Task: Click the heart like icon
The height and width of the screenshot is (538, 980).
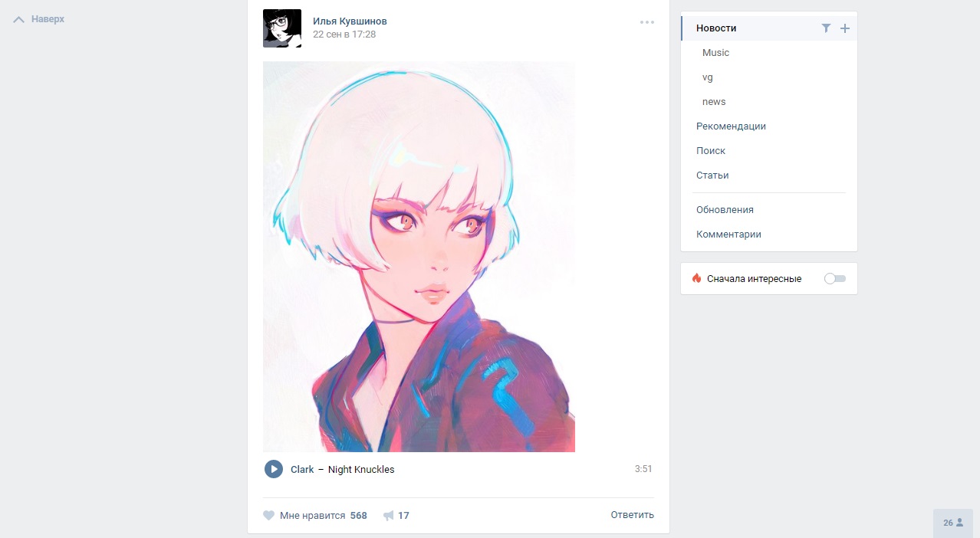Action: [x=268, y=516]
